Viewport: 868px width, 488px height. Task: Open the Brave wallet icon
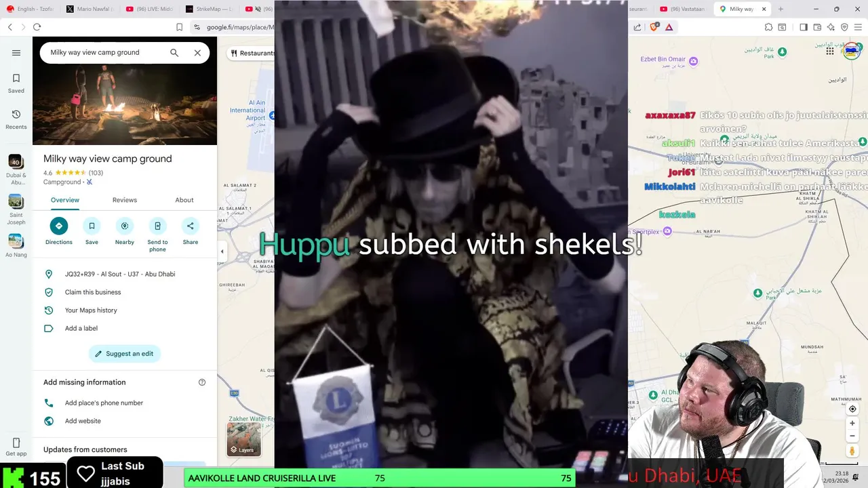pyautogui.click(x=817, y=27)
